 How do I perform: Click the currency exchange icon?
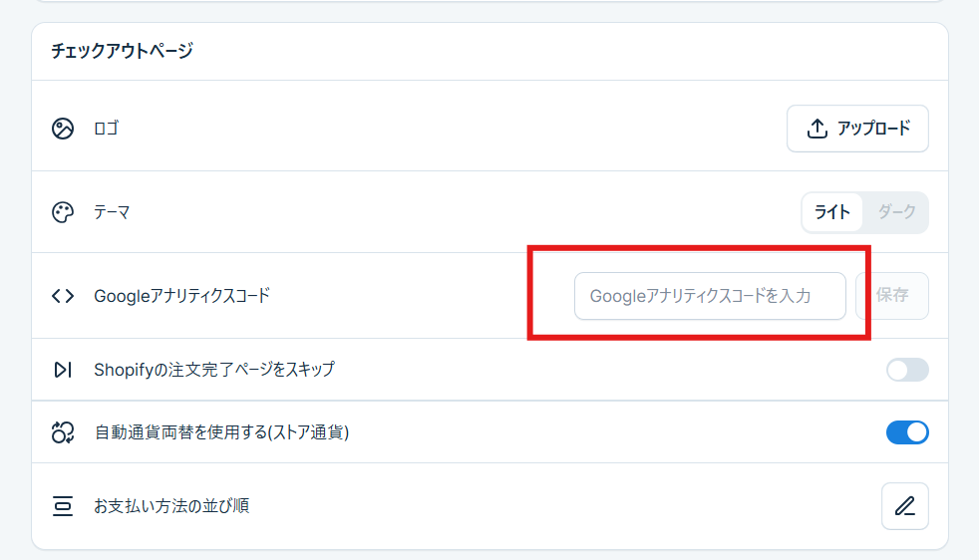[63, 432]
